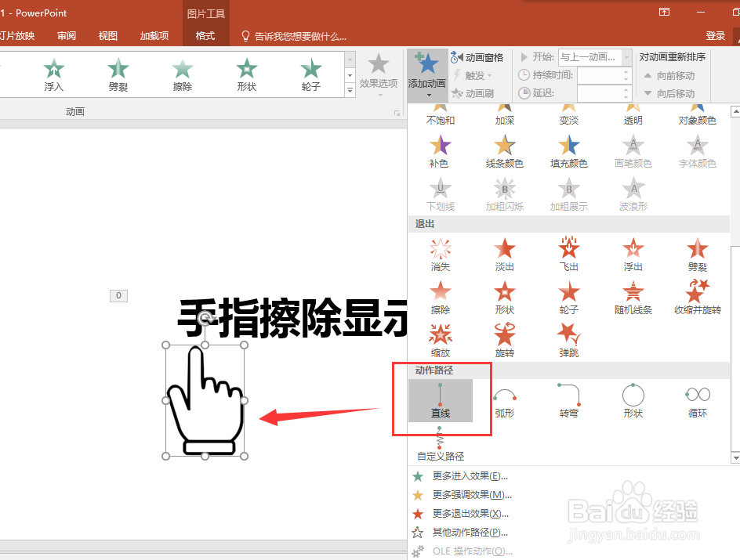
Task: Click the 告诉我您想要做什么 search box
Action: pyautogui.click(x=294, y=36)
